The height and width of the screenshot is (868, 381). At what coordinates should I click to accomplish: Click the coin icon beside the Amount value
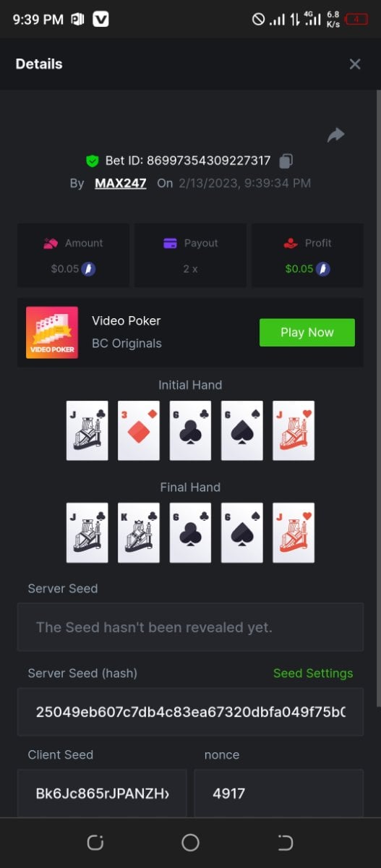tap(89, 269)
